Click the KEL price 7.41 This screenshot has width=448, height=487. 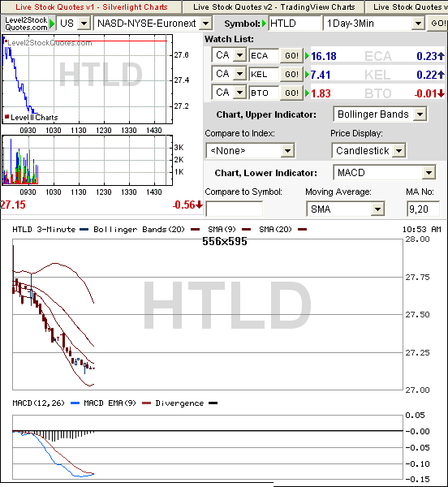(321, 75)
